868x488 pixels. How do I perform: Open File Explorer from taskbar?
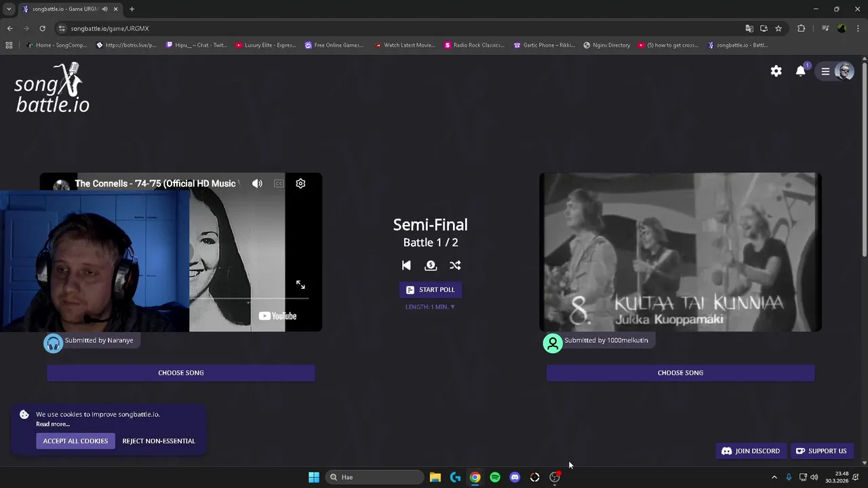[435, 477]
